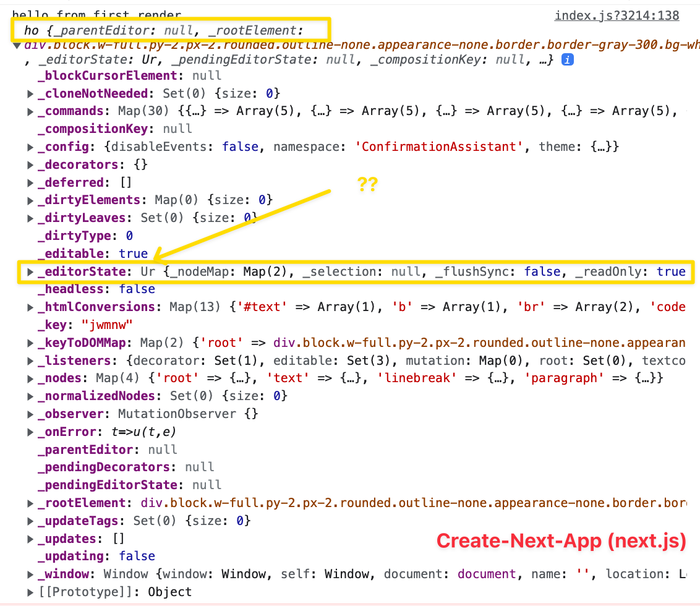Click the _updating: false property
This screenshot has height=606, width=700.
pyautogui.click(x=96, y=557)
